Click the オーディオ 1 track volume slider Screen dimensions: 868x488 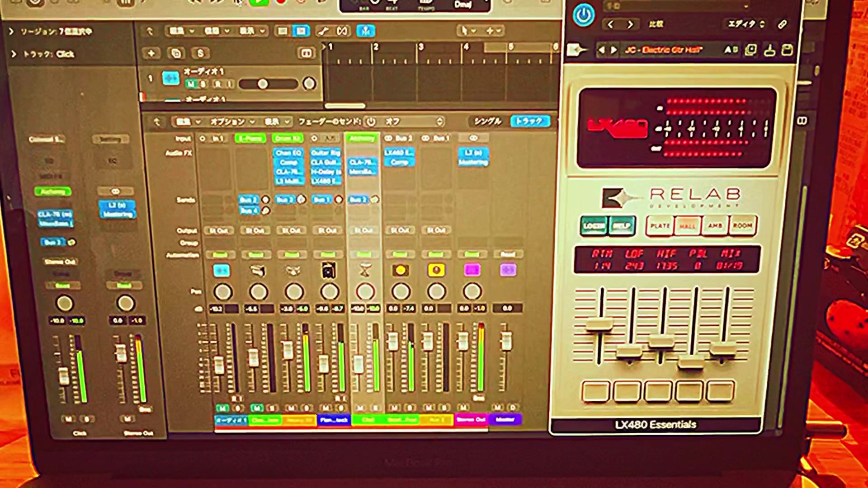pyautogui.click(x=268, y=84)
